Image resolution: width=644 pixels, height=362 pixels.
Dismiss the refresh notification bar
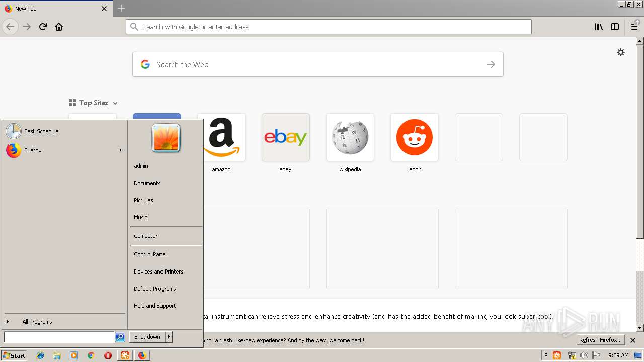click(x=633, y=340)
